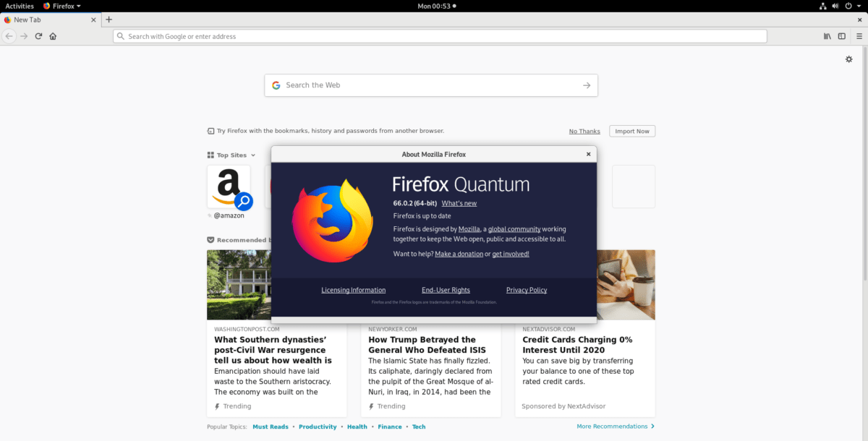Open New Tab page preferences gear
The width and height of the screenshot is (868, 441).
point(849,59)
